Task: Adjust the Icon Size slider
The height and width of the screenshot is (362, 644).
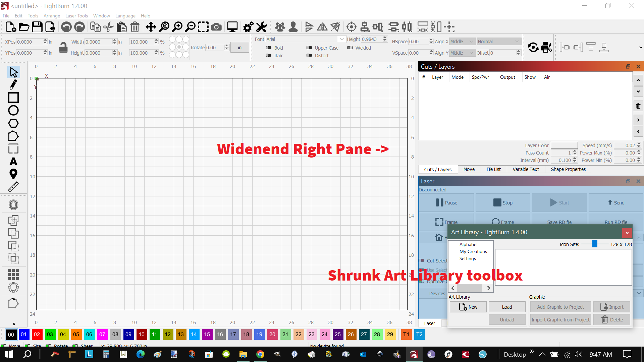Action: (x=595, y=244)
